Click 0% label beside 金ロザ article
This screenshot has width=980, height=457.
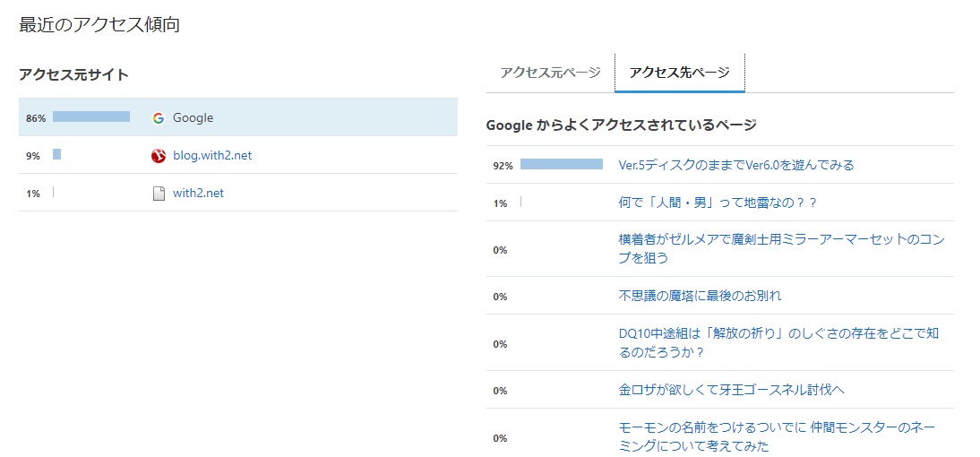click(x=500, y=391)
